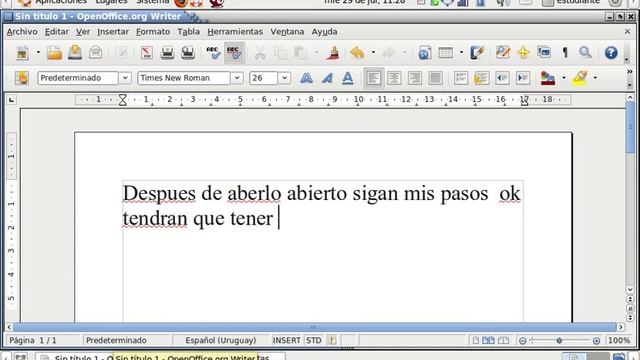The width and height of the screenshot is (640, 360).
Task: Open OpenOffice Help question mark icon
Action: click(611, 53)
